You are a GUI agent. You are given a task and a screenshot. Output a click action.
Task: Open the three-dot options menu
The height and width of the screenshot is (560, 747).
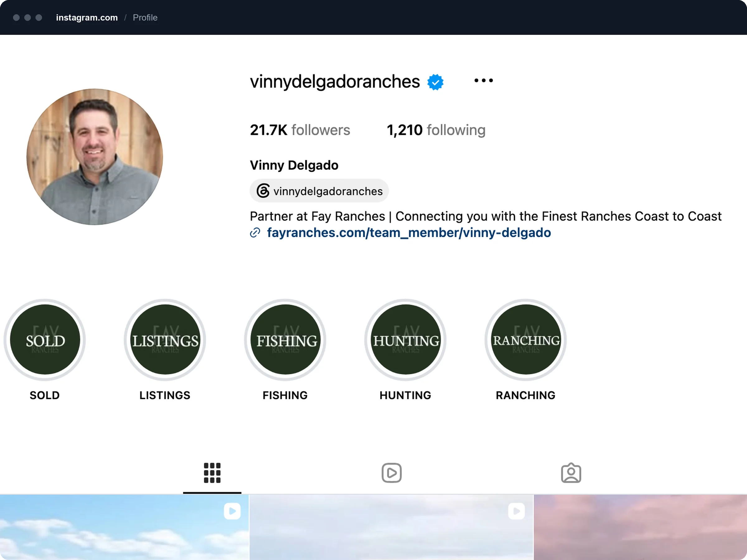pyautogui.click(x=483, y=81)
